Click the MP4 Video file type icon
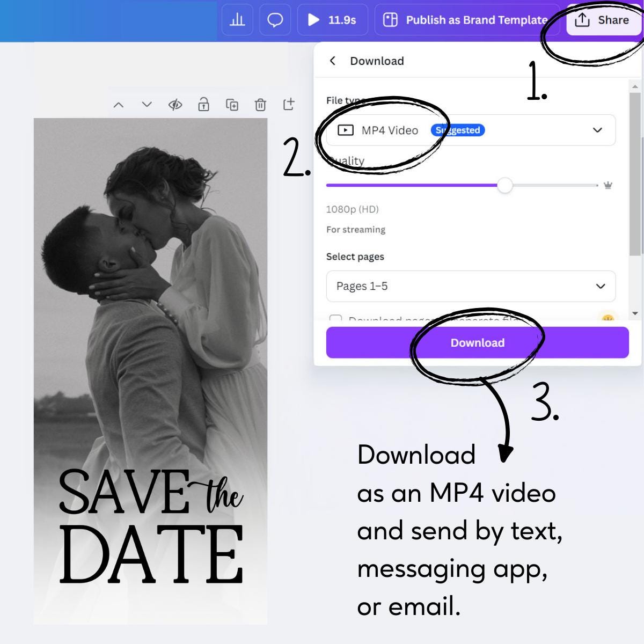Image resolution: width=644 pixels, height=644 pixels. (x=345, y=130)
